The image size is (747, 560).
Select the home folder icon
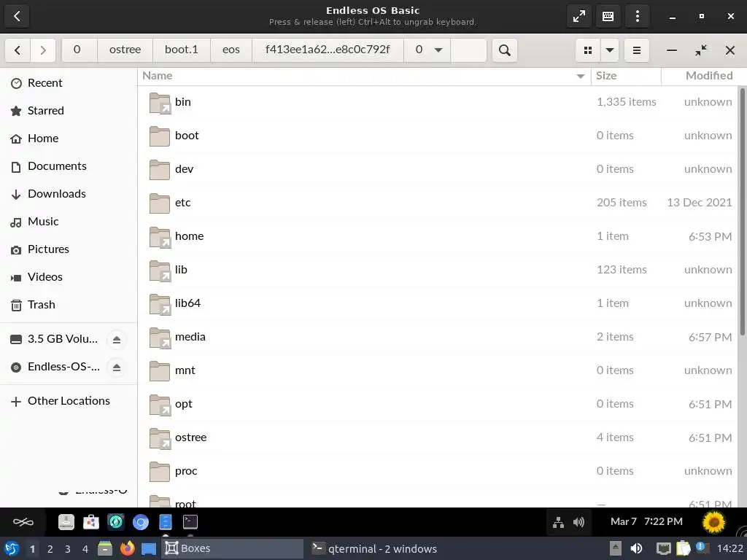tap(160, 237)
